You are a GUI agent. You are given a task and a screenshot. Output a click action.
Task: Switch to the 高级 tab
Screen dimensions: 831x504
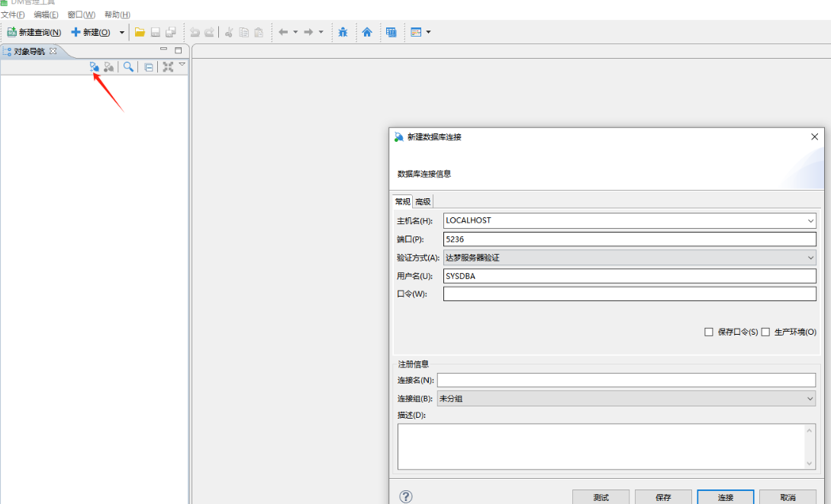[x=423, y=202]
